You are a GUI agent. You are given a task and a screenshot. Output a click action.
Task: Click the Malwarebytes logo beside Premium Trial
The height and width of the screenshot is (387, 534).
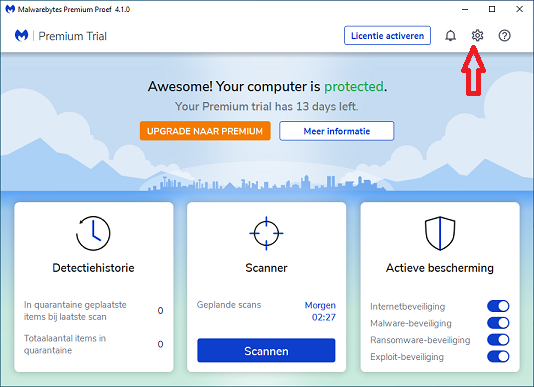[x=21, y=35]
